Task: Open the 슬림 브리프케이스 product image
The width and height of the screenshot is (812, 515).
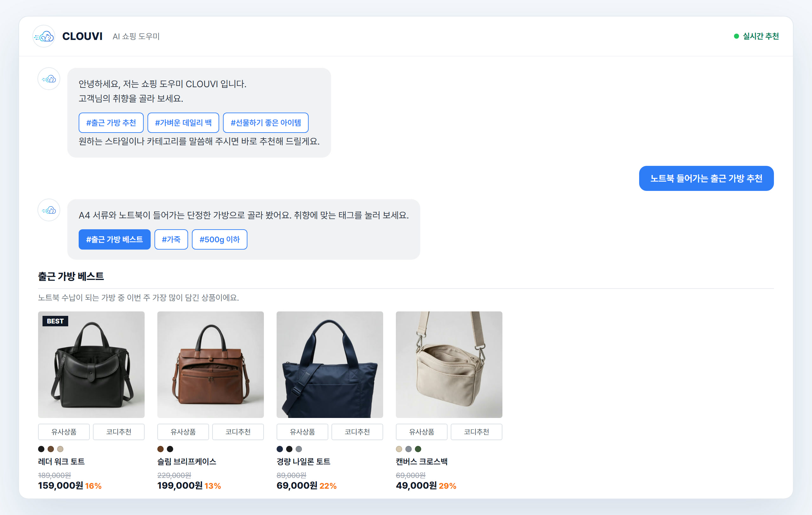Action: click(210, 365)
